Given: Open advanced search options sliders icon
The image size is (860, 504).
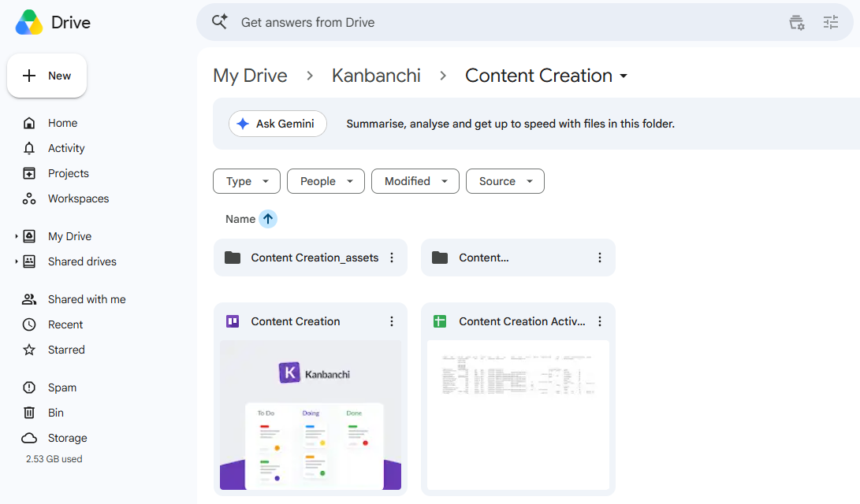Looking at the screenshot, I should 831,23.
